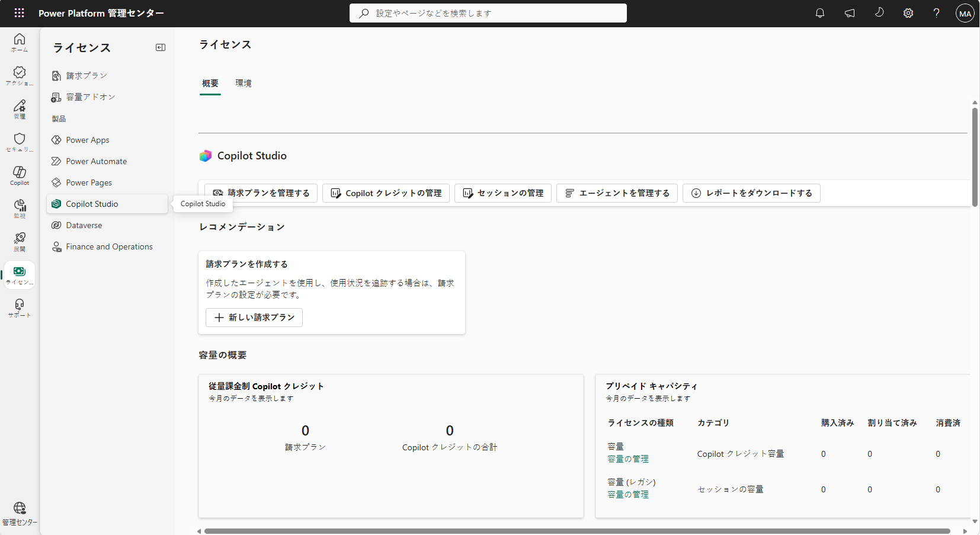Toggle dark mode moon icon
Image resolution: width=980 pixels, height=535 pixels.
coord(879,13)
